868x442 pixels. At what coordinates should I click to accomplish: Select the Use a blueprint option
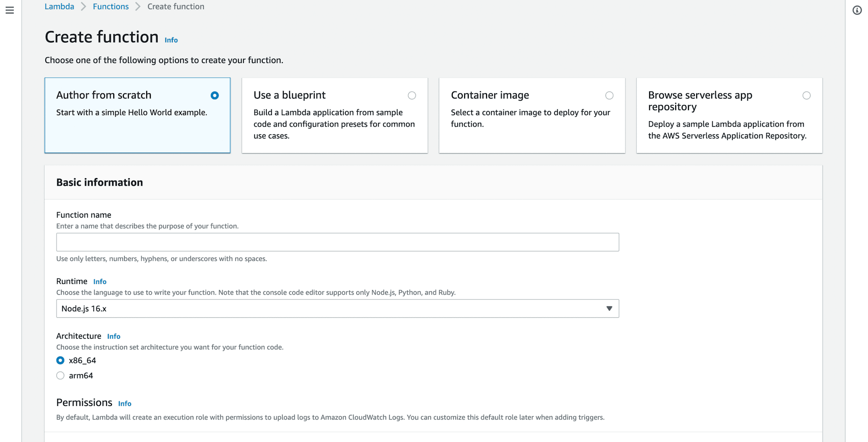tap(412, 96)
